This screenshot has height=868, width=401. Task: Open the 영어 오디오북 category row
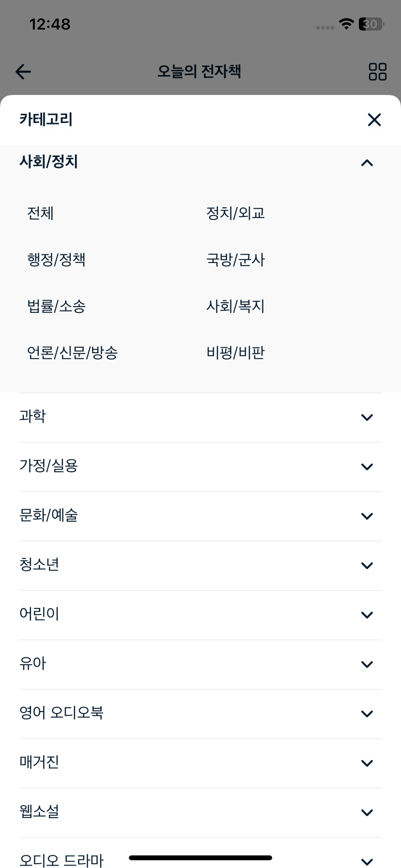click(200, 713)
